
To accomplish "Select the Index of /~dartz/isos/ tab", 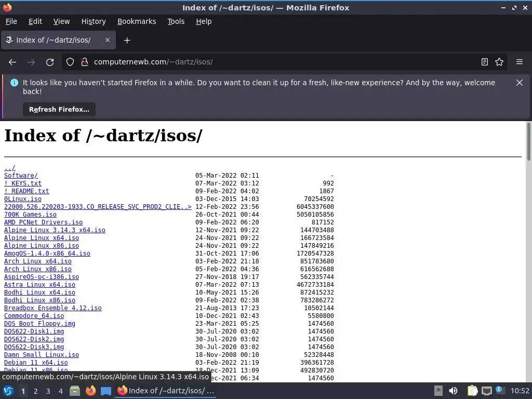I will [x=58, y=40].
